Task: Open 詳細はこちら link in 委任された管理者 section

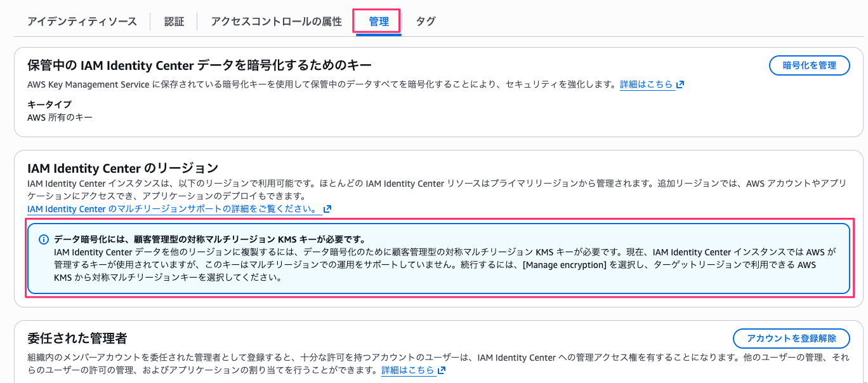Action: (x=407, y=370)
